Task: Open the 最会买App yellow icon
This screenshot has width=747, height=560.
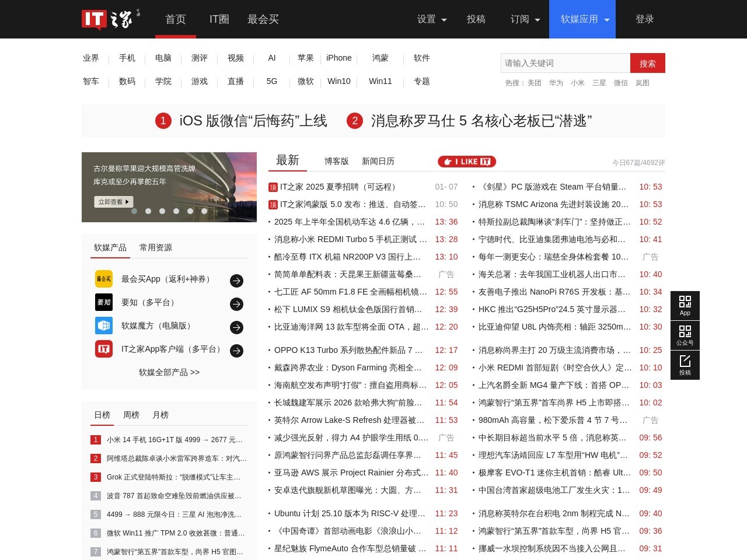Action: click(x=104, y=279)
